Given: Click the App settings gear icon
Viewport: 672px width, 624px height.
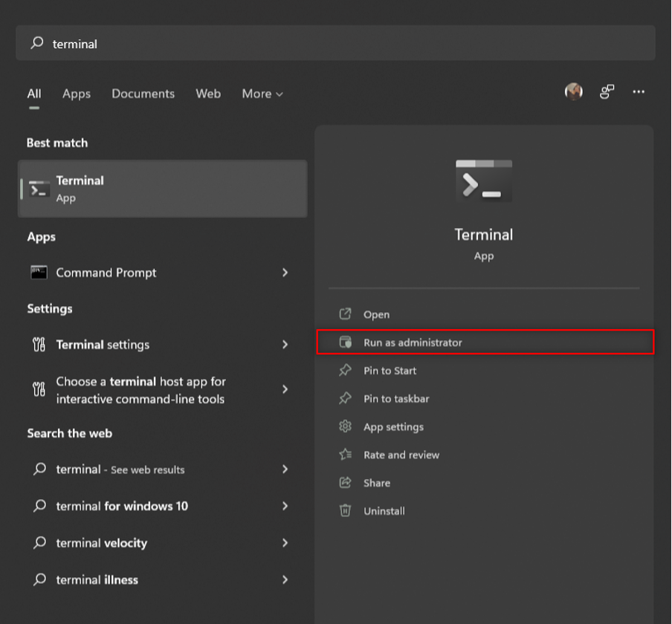Looking at the screenshot, I should pyautogui.click(x=345, y=426).
